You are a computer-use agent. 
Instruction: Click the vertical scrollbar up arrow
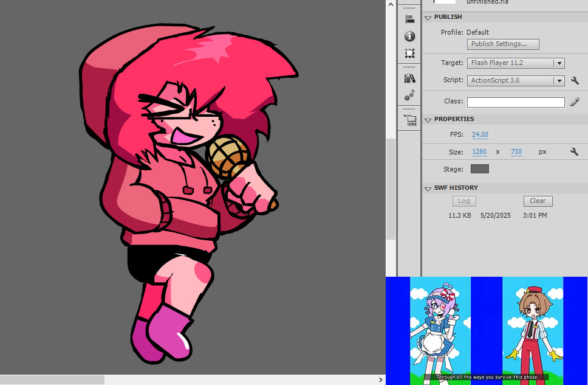[x=391, y=4]
